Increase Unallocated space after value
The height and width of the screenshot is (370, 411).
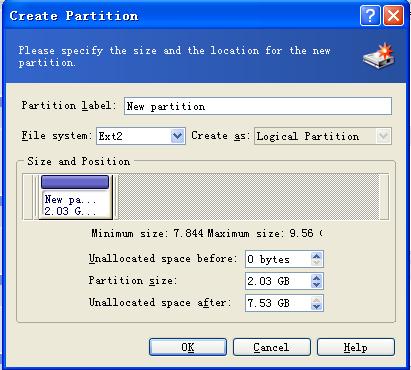[316, 299]
